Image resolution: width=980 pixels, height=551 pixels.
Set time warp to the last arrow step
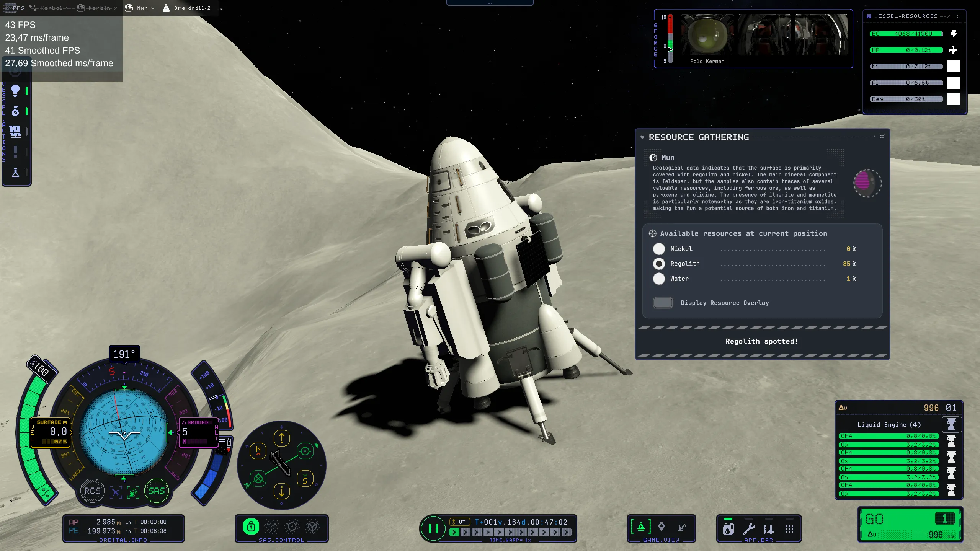coord(567,532)
